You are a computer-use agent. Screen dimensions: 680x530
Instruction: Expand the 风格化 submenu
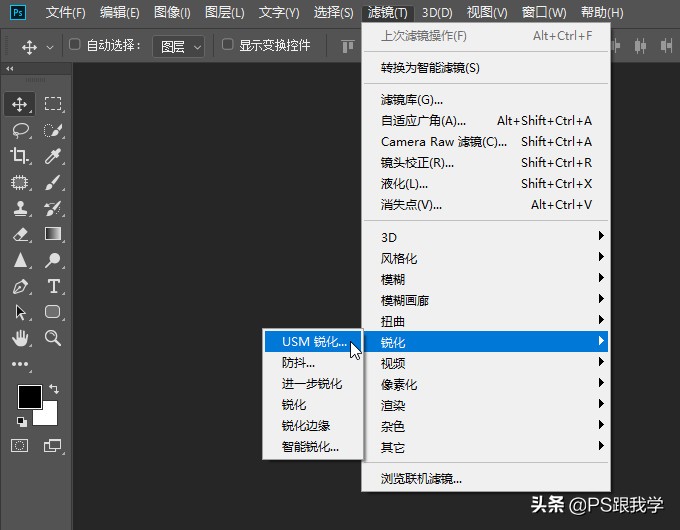coord(486,258)
